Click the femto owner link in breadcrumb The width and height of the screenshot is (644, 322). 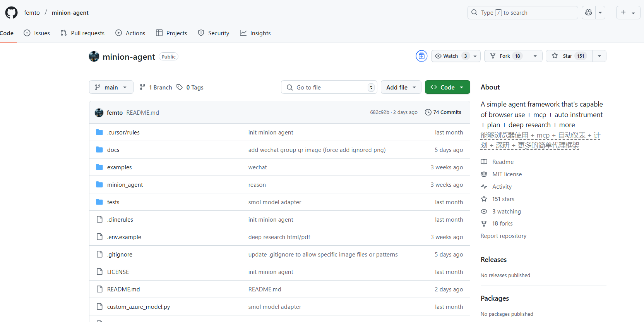click(32, 12)
